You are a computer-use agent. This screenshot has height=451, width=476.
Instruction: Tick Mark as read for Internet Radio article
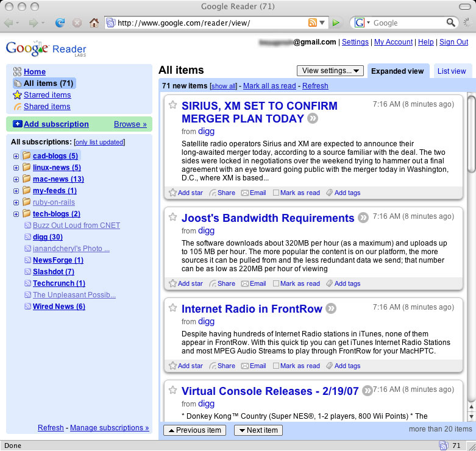pyautogui.click(x=276, y=366)
